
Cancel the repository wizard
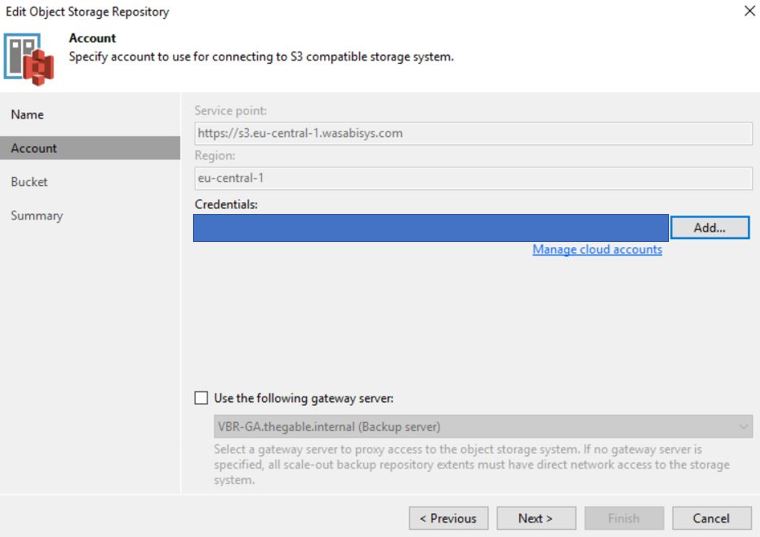pyautogui.click(x=712, y=518)
